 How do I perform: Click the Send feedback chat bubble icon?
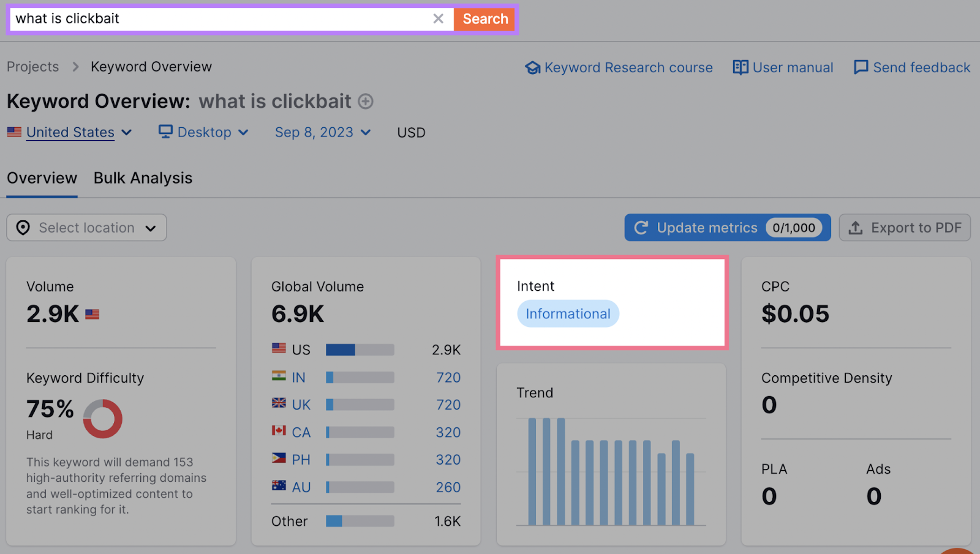pos(861,67)
